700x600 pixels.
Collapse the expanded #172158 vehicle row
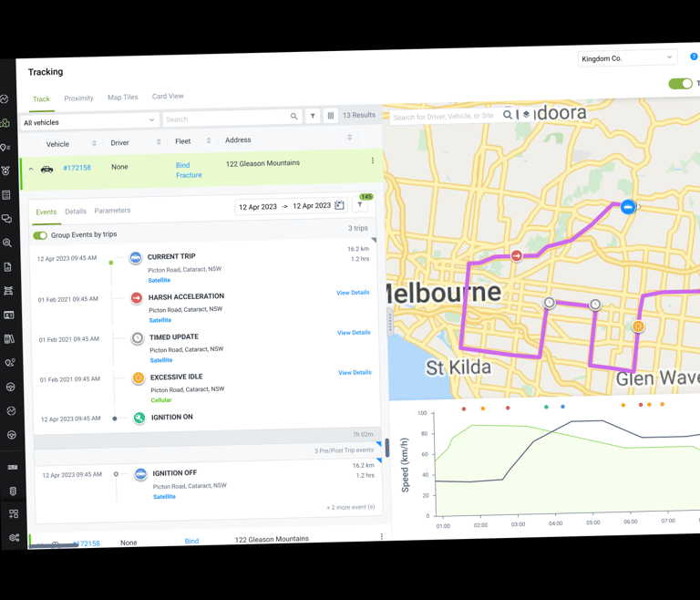[x=31, y=169]
